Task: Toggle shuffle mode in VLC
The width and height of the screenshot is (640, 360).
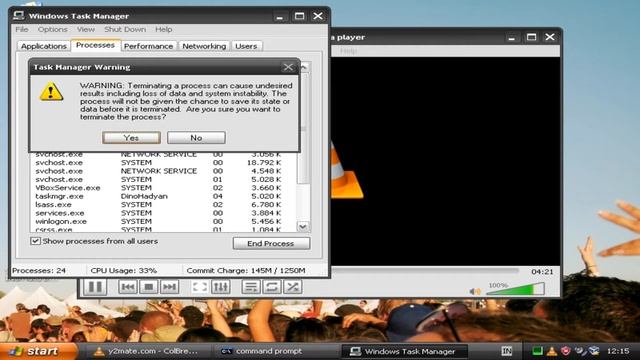Action: pos(293,287)
